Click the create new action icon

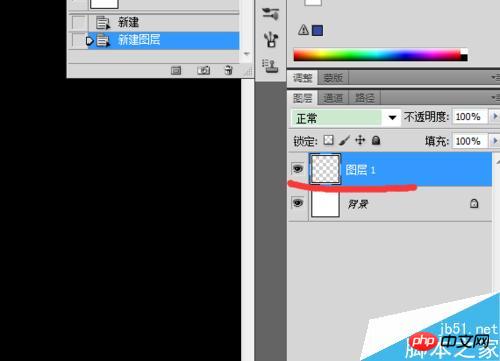(x=203, y=70)
